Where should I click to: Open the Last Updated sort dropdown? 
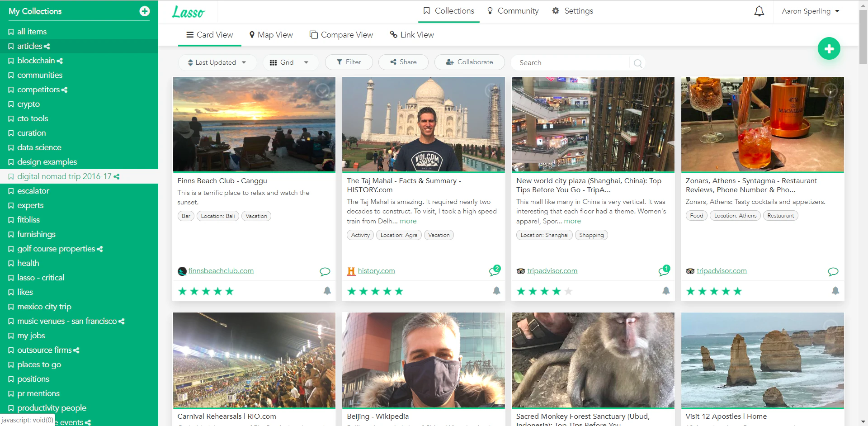(x=217, y=62)
